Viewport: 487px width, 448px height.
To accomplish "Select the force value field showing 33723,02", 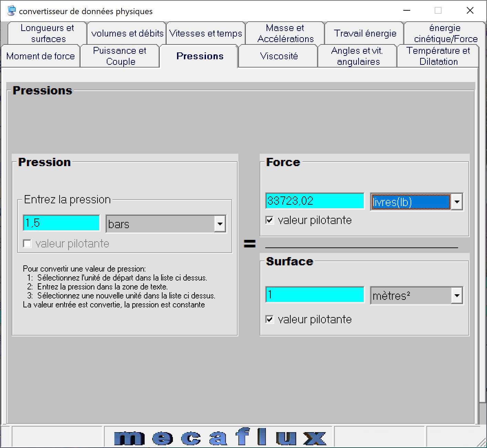I will point(314,201).
